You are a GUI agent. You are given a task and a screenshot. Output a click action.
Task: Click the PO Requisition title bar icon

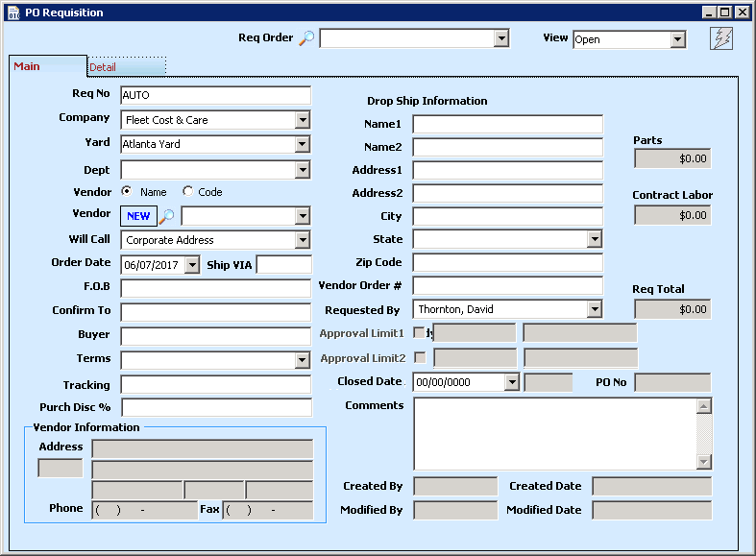click(x=13, y=12)
